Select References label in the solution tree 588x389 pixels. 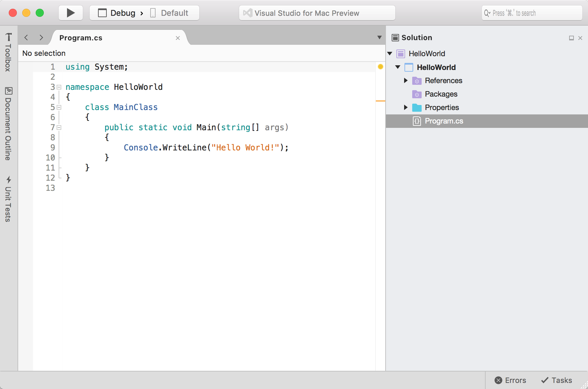click(x=444, y=80)
